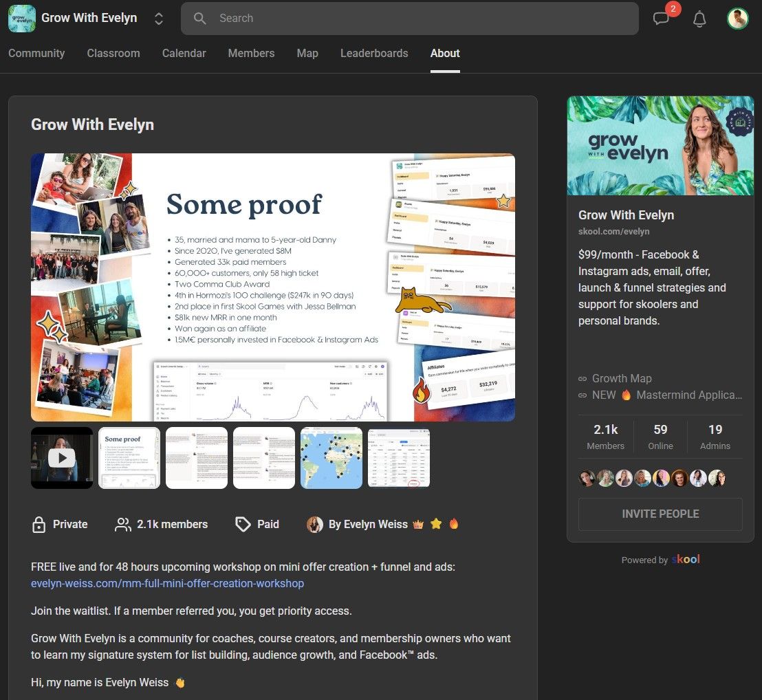
Task: Play the intro video thumbnail
Action: point(62,457)
